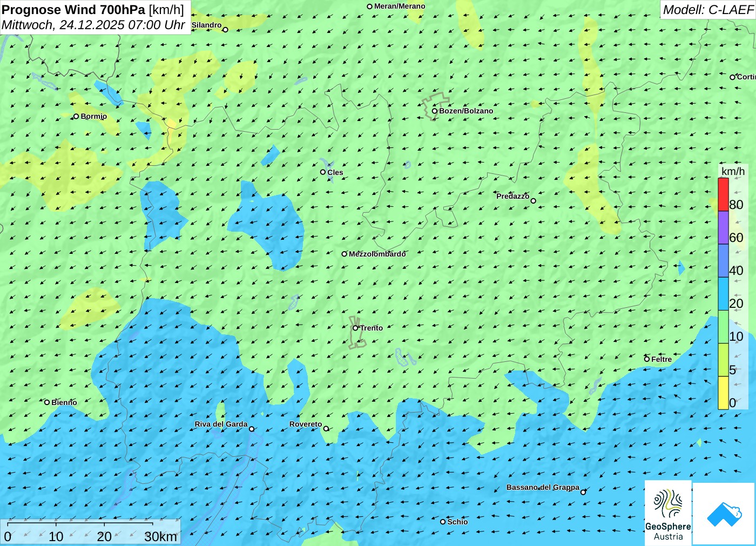756x546 pixels.
Task: Click the 'Bozen/Bolzano' label text
Action: (x=466, y=111)
